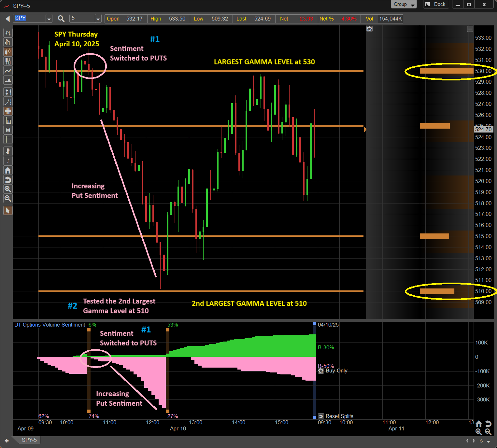This screenshot has height=448, width=497.
Task: Open the SPY symbol dropdown arrow
Action: pos(49,19)
